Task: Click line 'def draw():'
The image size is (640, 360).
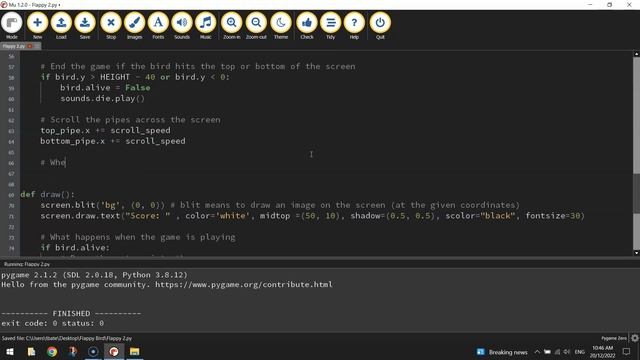Action: click(48, 194)
